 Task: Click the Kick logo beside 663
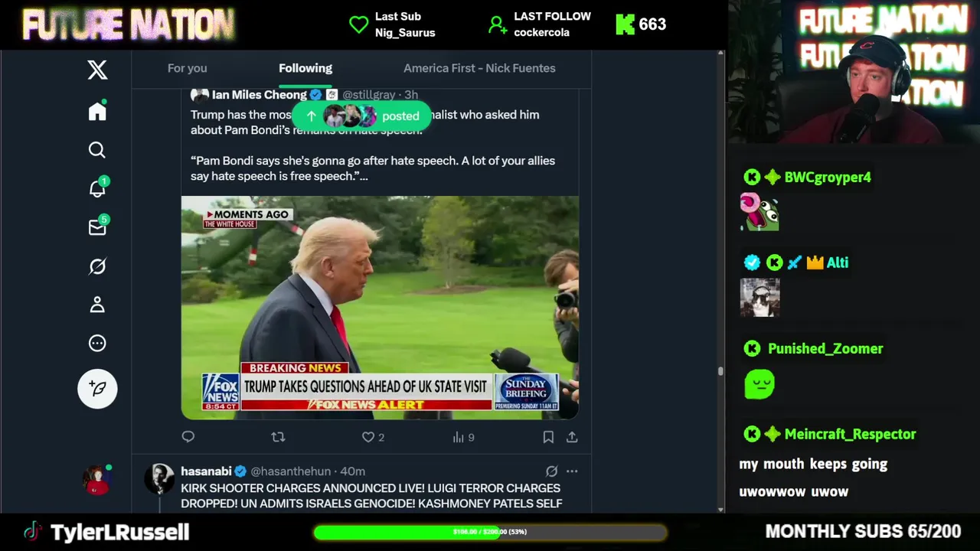(x=626, y=24)
